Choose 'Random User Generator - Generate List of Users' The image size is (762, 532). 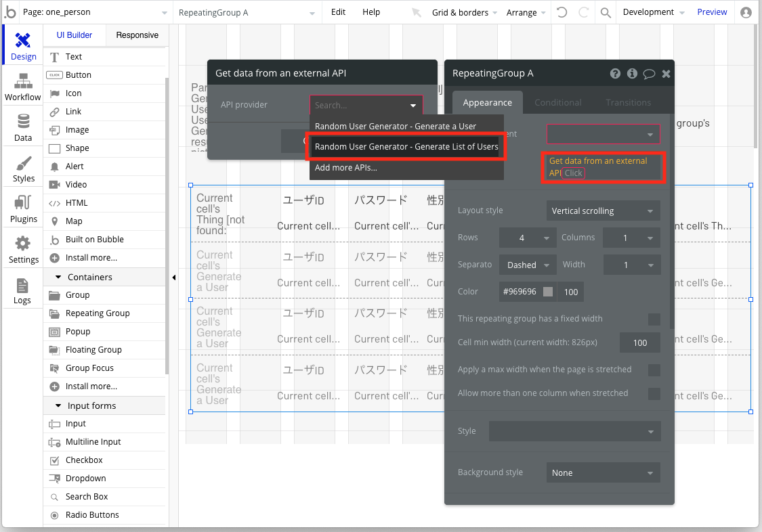click(x=406, y=147)
